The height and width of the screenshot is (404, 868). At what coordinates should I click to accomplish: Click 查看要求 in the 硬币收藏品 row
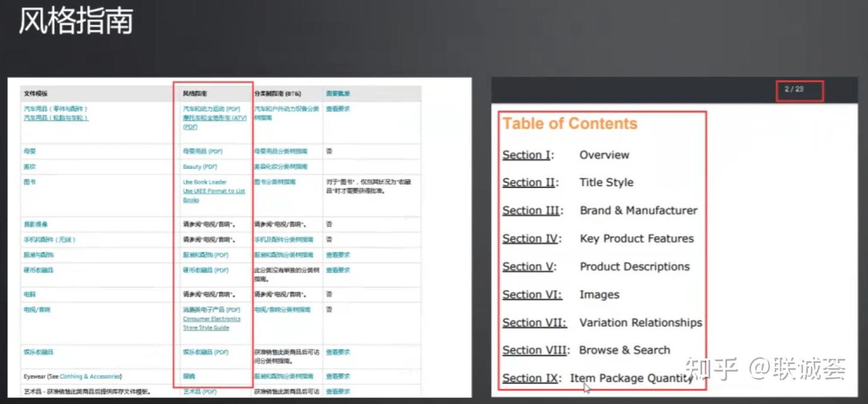[x=338, y=270]
